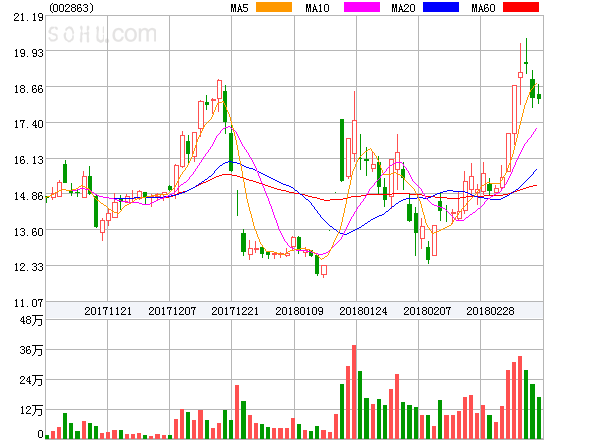This screenshot has width=600, height=440.
Task: Click the 18.66 price axis label
Action: 29,89
